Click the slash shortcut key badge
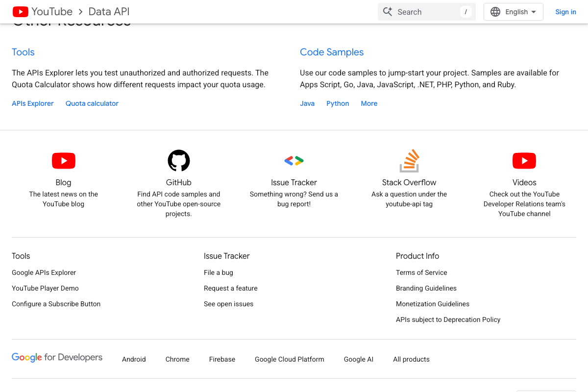 (x=466, y=12)
